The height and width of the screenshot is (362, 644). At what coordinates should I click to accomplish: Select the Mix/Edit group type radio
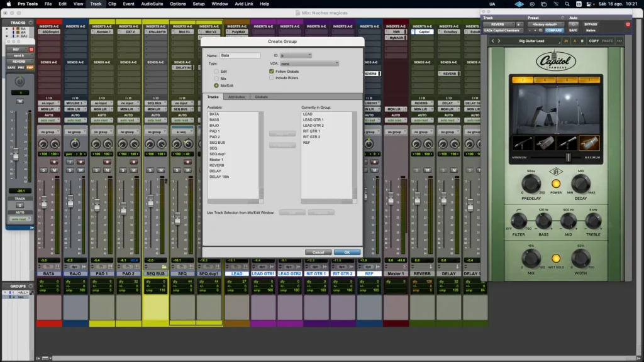coord(216,85)
